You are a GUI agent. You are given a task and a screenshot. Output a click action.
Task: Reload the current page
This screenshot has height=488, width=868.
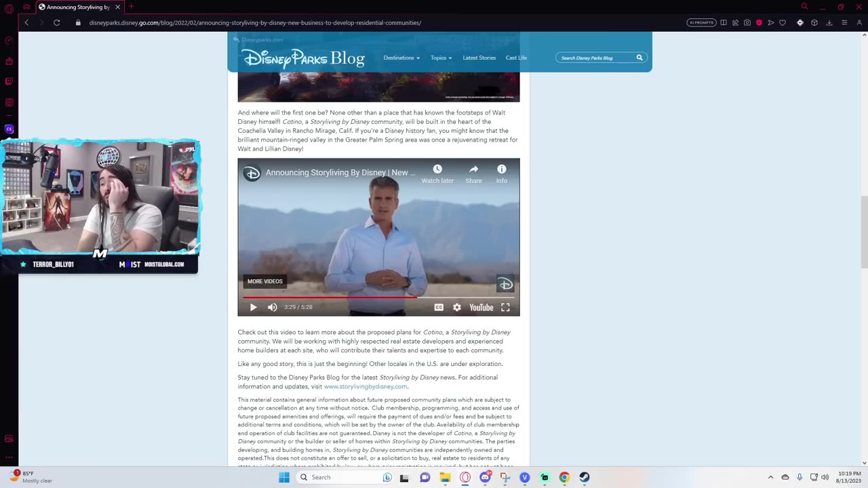tap(57, 22)
